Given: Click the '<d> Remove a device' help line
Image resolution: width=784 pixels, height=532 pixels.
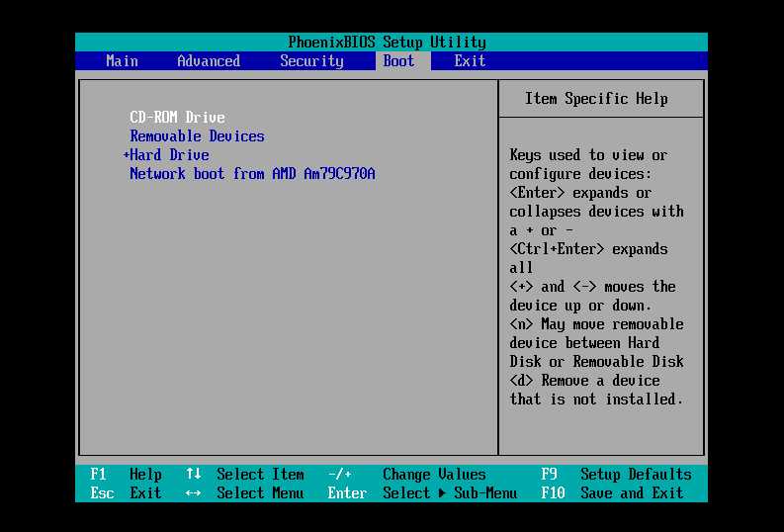Looking at the screenshot, I should 584,380.
